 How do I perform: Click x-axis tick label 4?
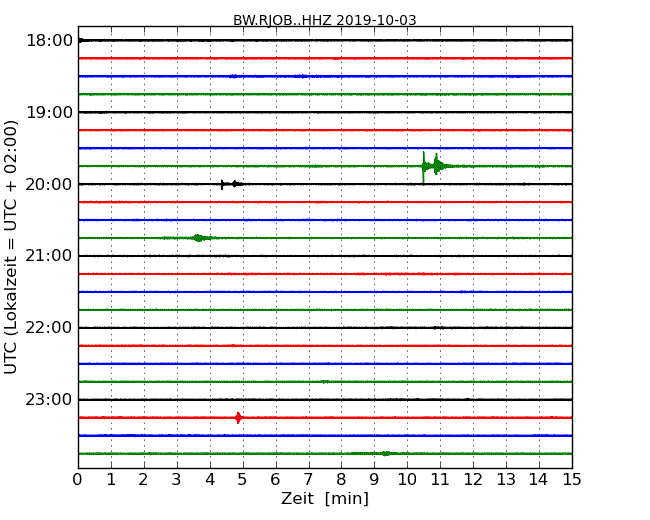210,480
